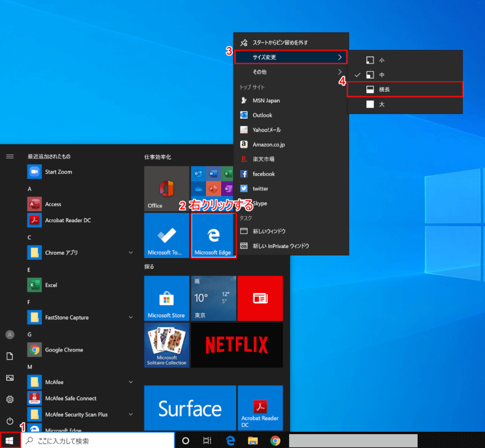Click the letter A index header
This screenshot has width=485, height=448.
tap(29, 189)
